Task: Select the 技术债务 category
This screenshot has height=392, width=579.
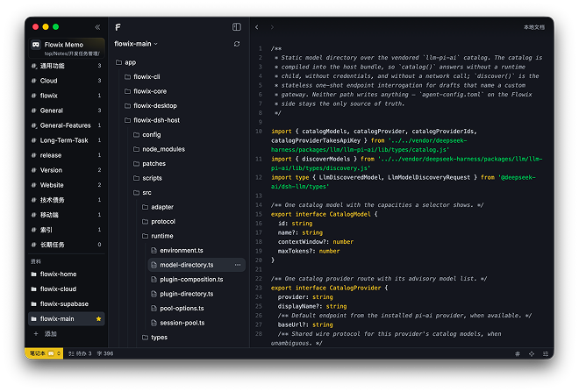Action: click(67, 200)
